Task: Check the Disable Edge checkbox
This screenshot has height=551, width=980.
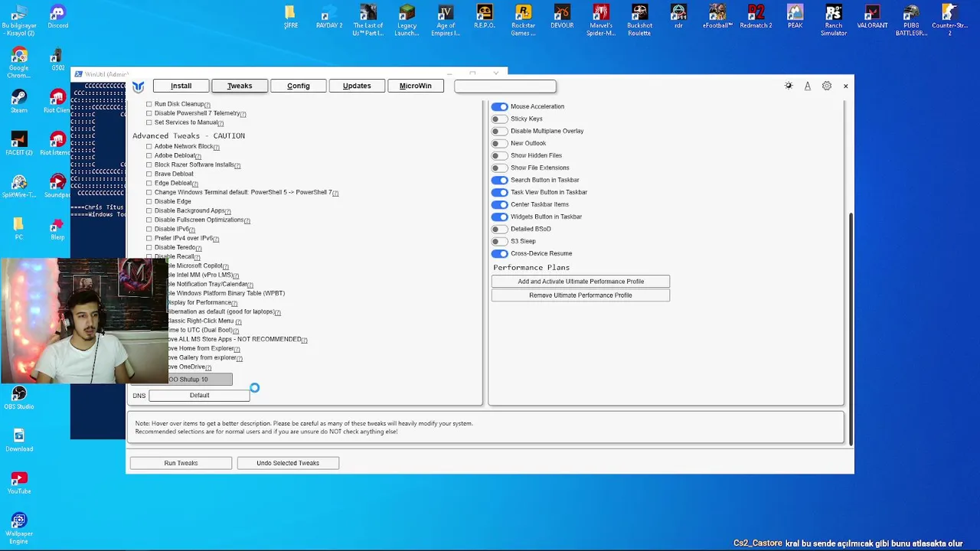Action: [x=149, y=201]
